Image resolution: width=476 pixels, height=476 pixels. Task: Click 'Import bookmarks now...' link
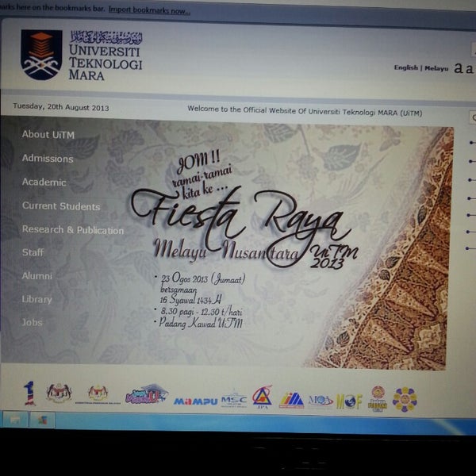click(149, 10)
